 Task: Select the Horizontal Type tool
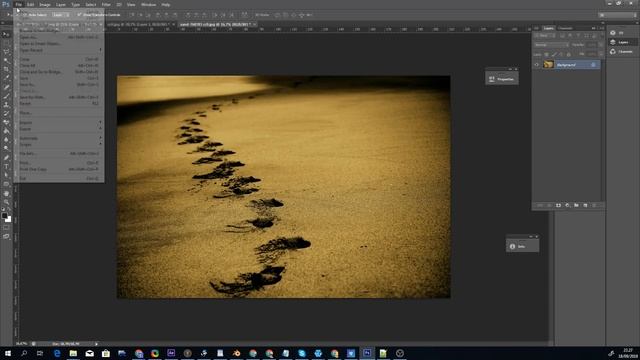click(6, 167)
